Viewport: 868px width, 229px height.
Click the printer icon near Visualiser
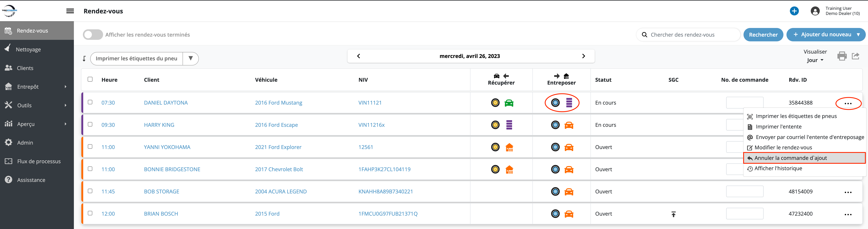point(842,56)
